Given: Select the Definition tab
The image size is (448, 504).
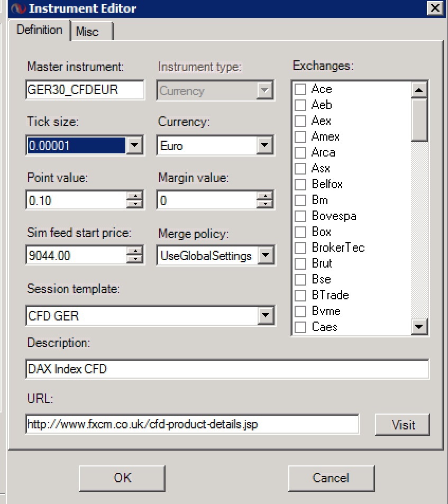Looking at the screenshot, I should click(39, 30).
